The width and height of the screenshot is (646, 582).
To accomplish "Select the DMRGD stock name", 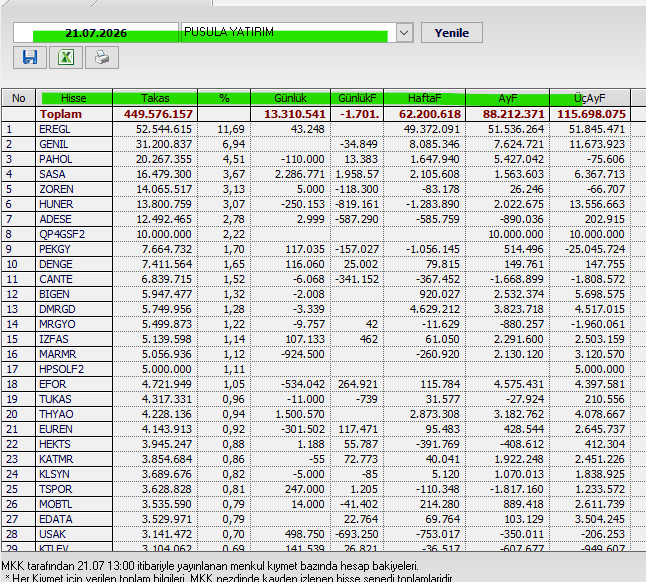I will pyautogui.click(x=57, y=309).
